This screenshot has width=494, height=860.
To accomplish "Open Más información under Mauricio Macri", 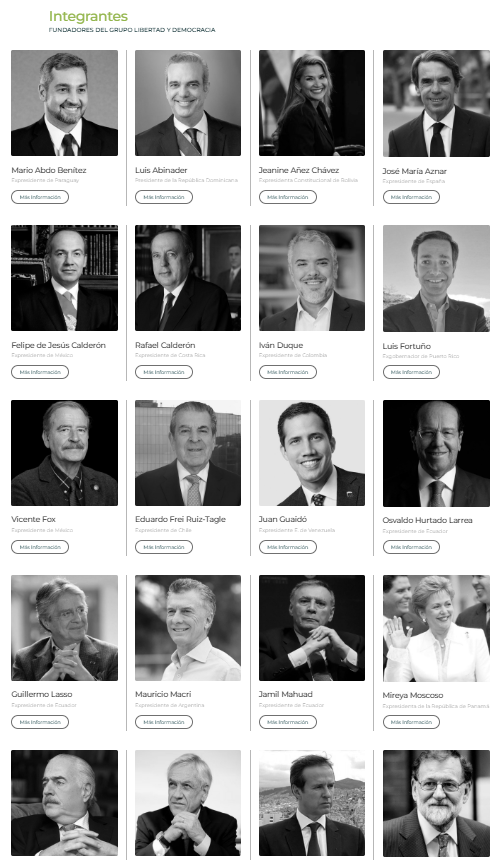I will 164,722.
